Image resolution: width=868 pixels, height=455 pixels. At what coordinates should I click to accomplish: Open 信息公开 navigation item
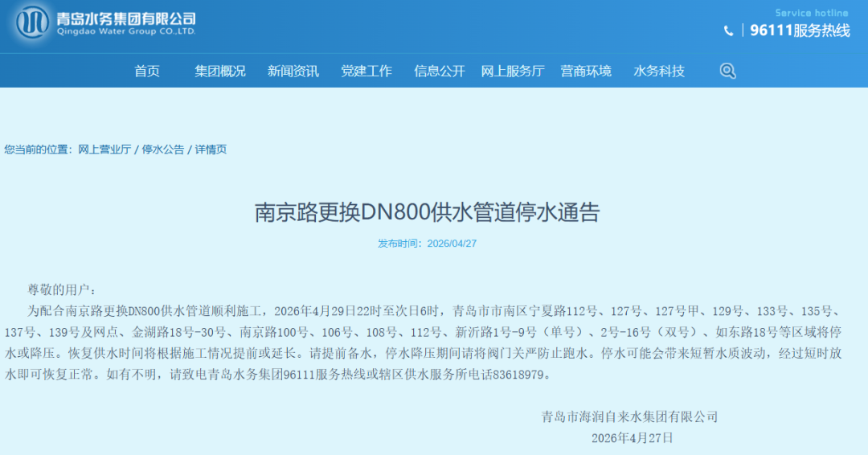tap(439, 71)
